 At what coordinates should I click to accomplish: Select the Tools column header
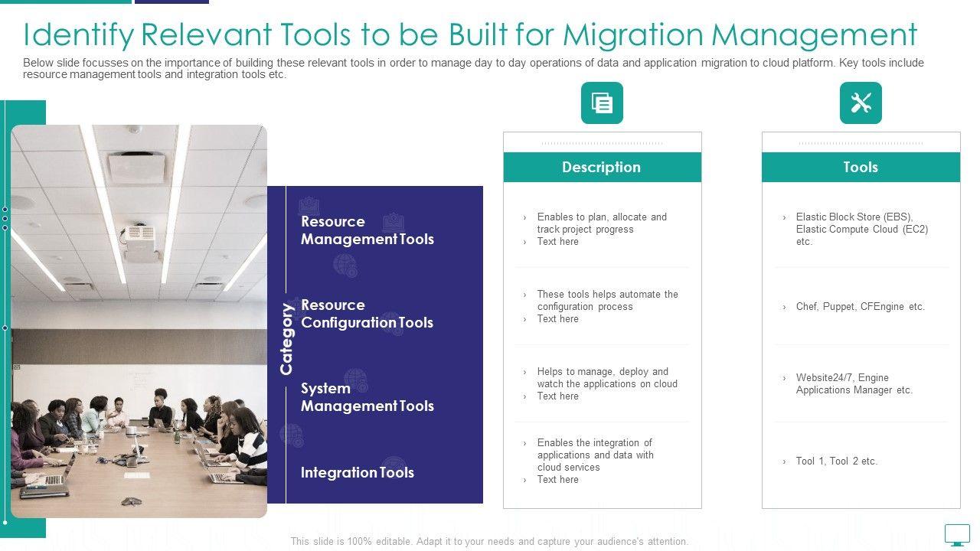(x=861, y=167)
